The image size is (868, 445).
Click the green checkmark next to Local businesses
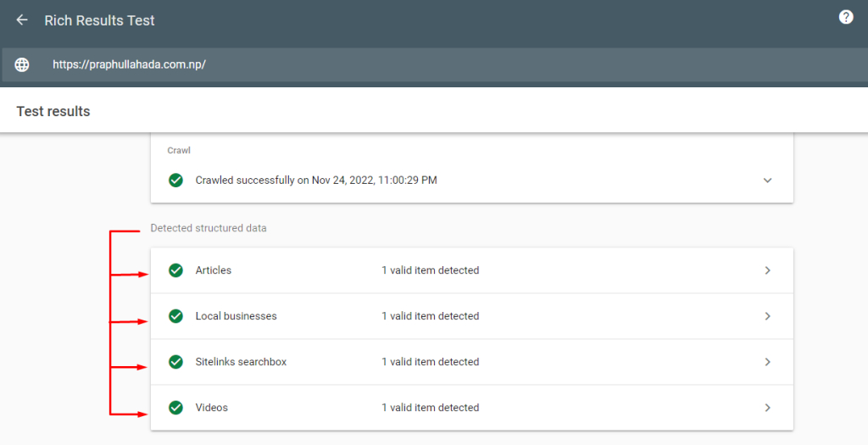point(175,316)
